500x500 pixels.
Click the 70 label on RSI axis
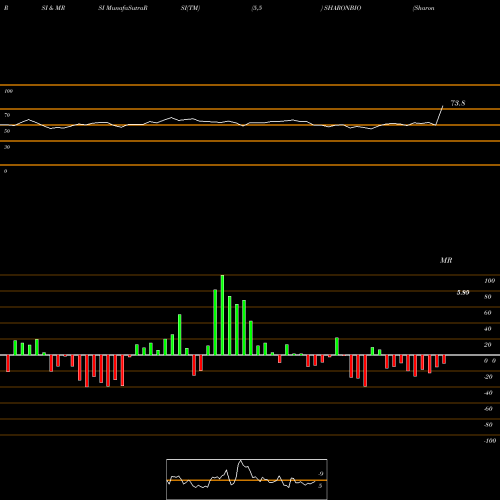tap(7, 115)
